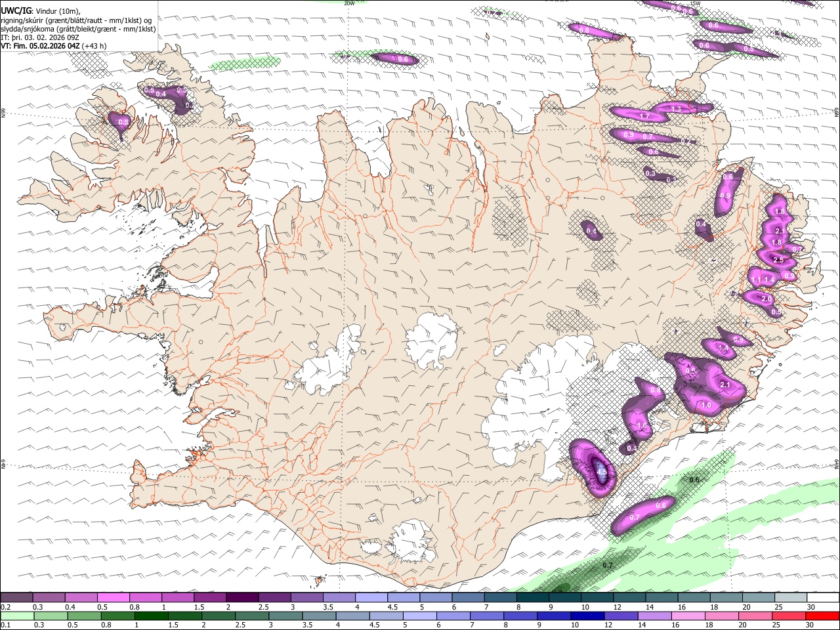
Task: Click the lavender 4 snow legend swatch
Action: point(371,598)
